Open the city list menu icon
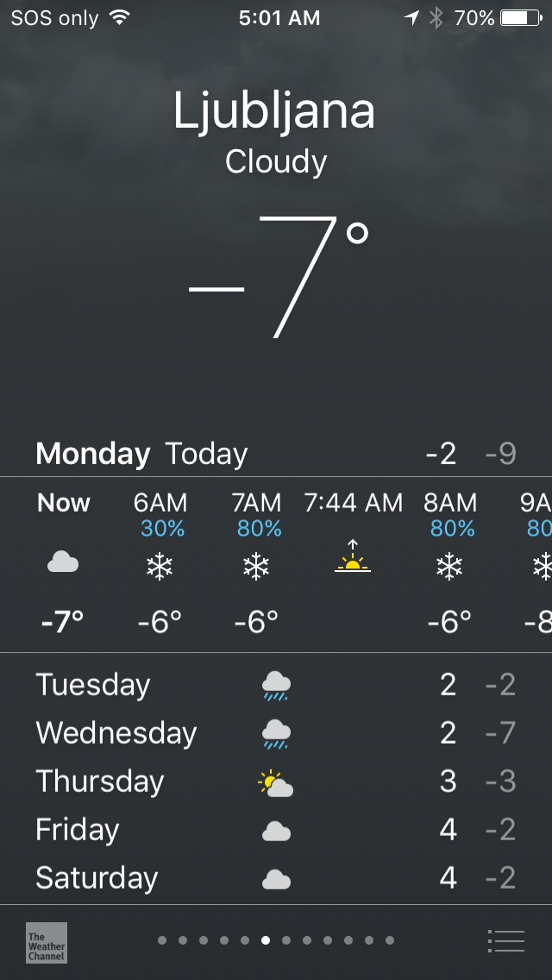552x980 pixels. (x=505, y=940)
